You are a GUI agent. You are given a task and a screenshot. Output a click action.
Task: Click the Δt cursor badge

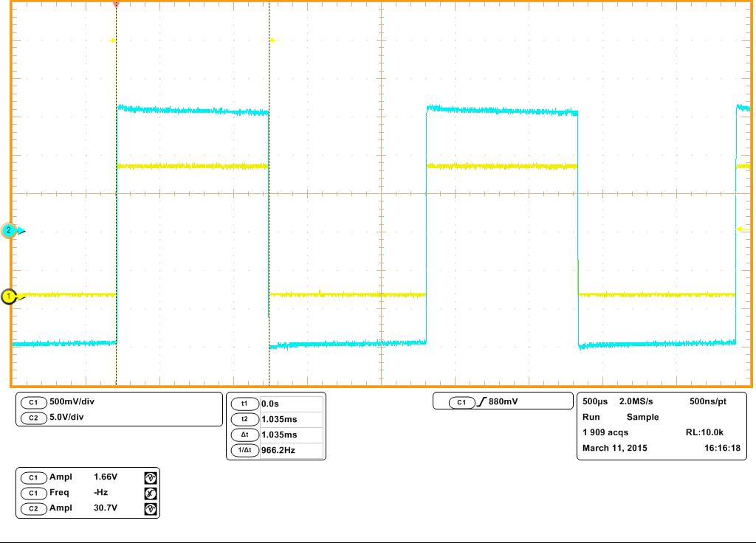click(x=244, y=435)
